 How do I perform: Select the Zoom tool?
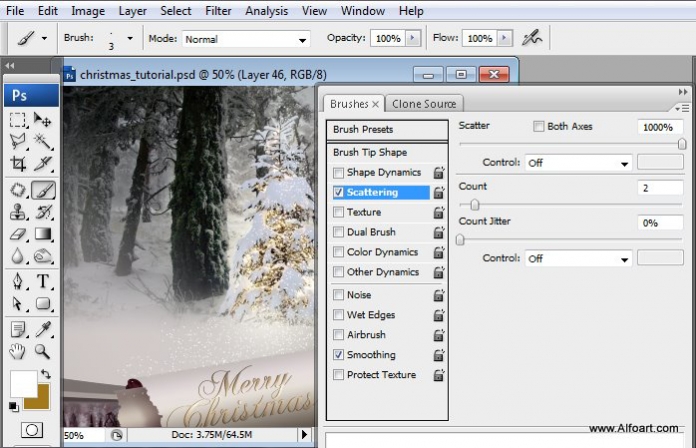[x=43, y=352]
